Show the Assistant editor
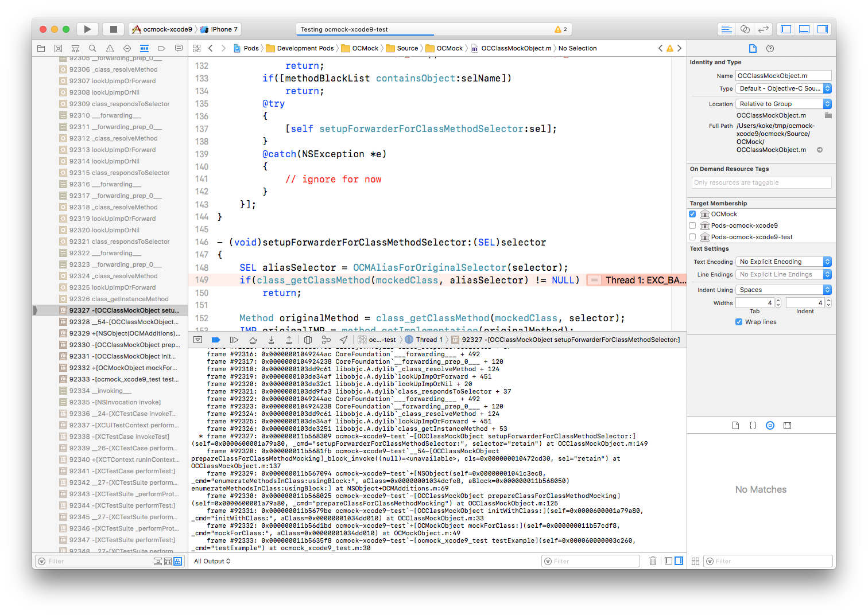This screenshot has width=868, height=615. coord(745,29)
